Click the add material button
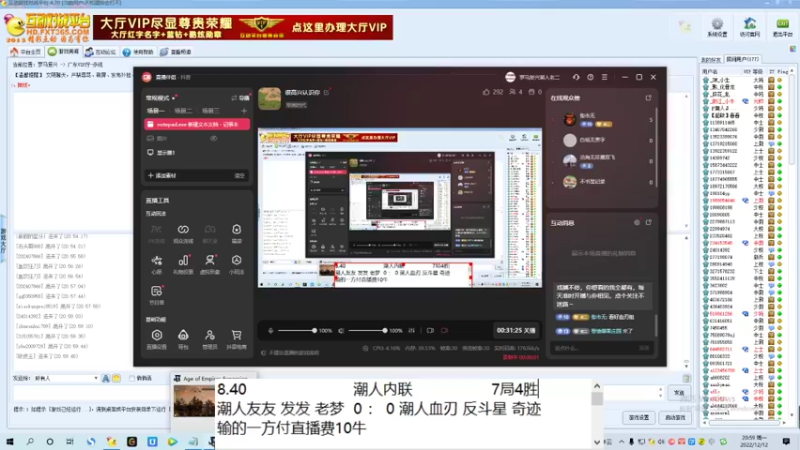 [x=162, y=176]
